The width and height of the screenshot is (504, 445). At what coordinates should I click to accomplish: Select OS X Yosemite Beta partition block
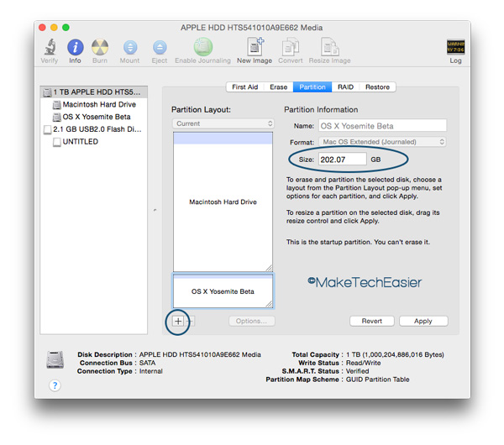tap(223, 291)
